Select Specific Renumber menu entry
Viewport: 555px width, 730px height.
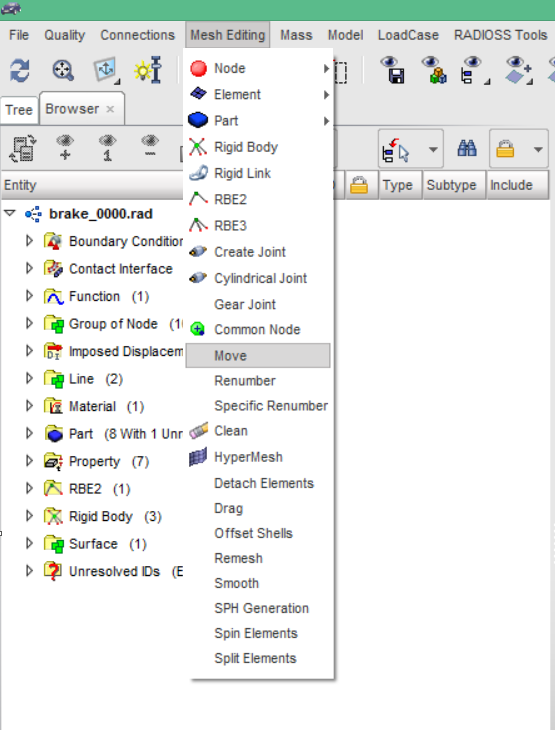click(259, 406)
